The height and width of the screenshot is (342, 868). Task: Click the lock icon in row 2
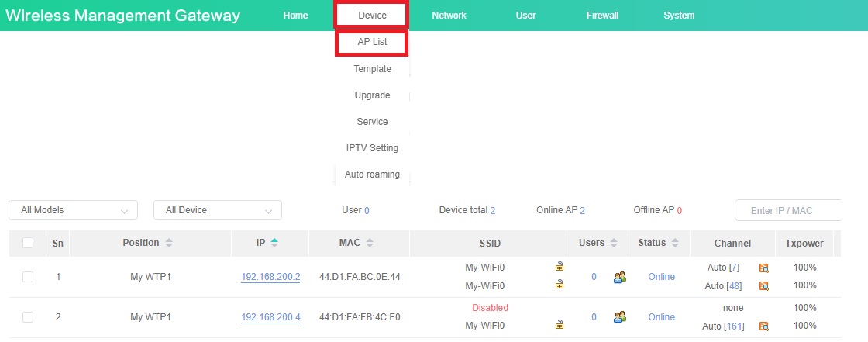[559, 326]
